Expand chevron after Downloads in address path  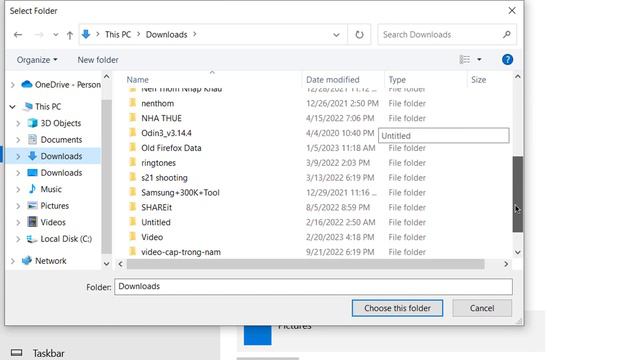click(x=195, y=35)
